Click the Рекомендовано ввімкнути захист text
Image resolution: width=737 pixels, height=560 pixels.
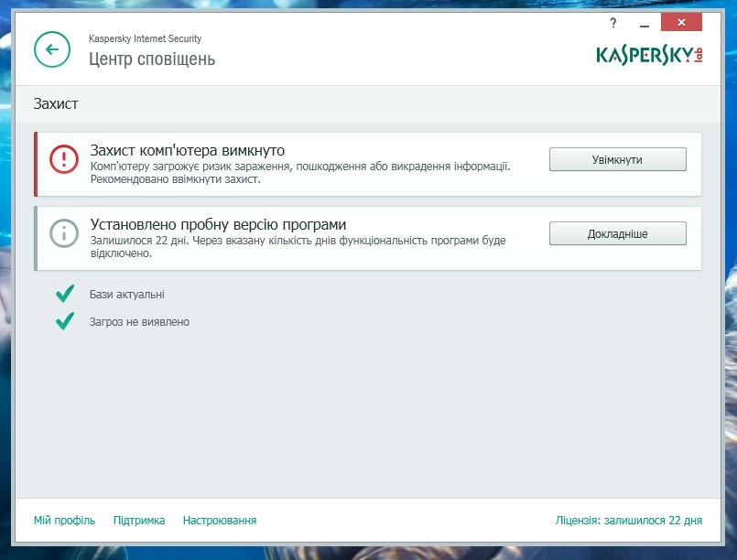175,179
